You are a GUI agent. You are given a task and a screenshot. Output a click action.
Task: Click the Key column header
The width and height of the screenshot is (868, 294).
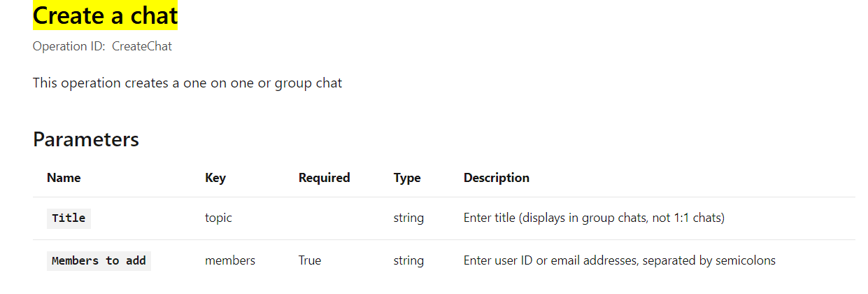point(215,178)
